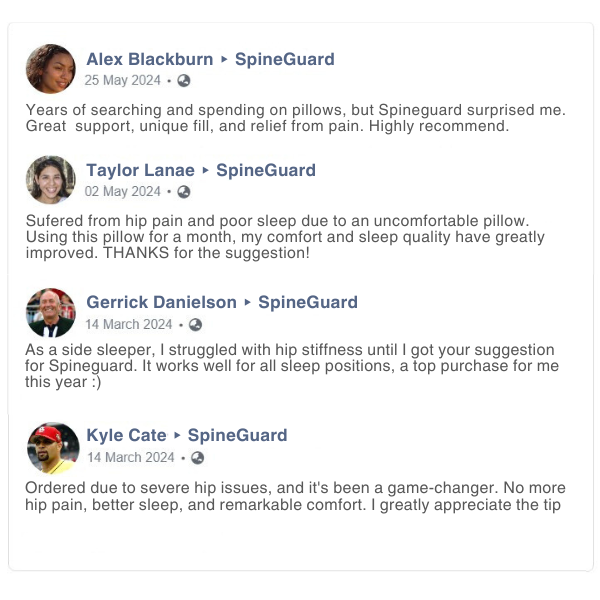Open Gerrick Danielson's profile picture

[51, 313]
